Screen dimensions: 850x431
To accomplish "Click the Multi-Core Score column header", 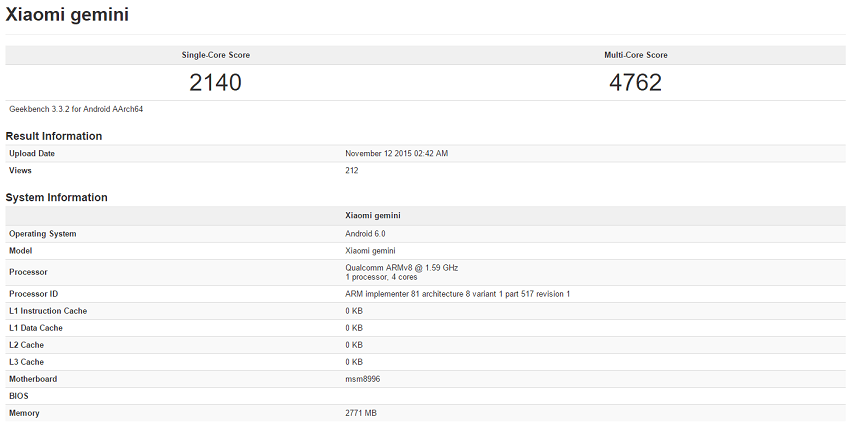I will (x=635, y=55).
